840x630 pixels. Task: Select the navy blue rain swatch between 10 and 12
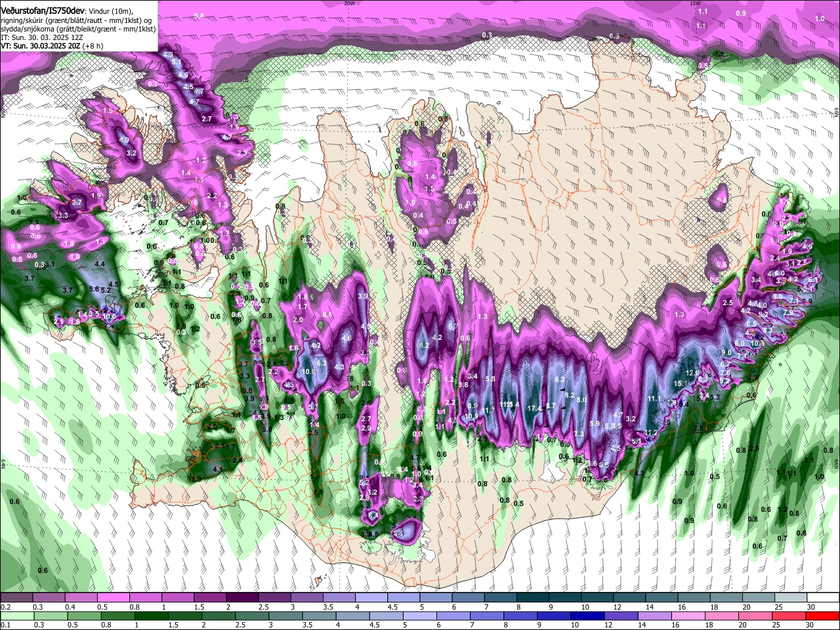click(x=587, y=616)
